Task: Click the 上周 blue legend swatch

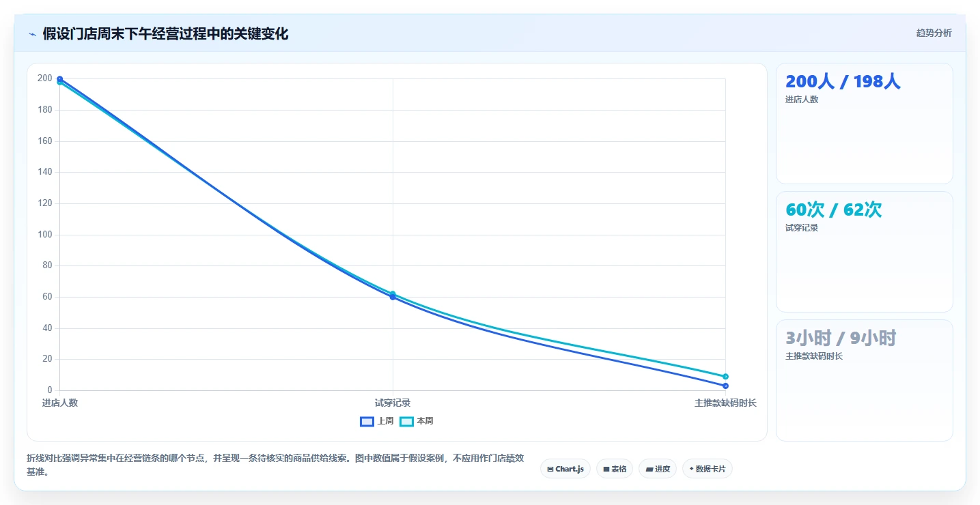Action: point(367,421)
